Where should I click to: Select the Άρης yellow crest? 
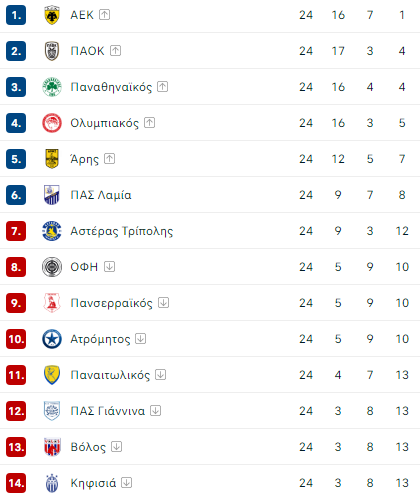[x=52, y=159]
